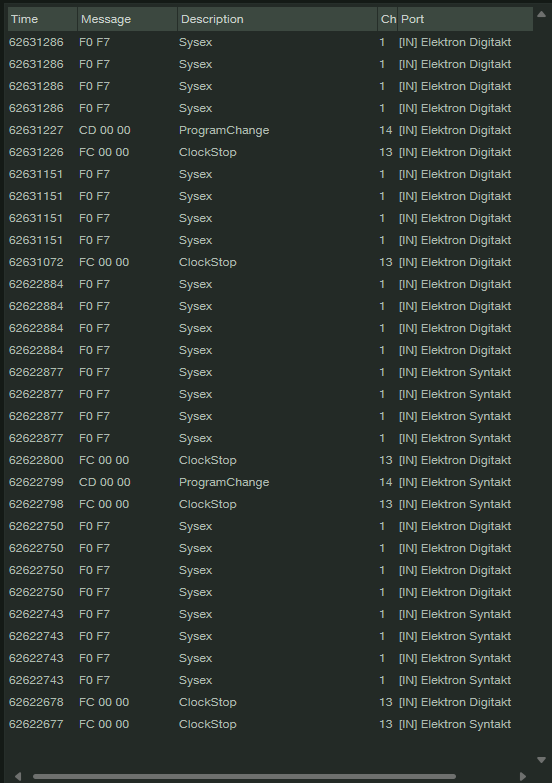Select the time cell 62631226

click(36, 152)
